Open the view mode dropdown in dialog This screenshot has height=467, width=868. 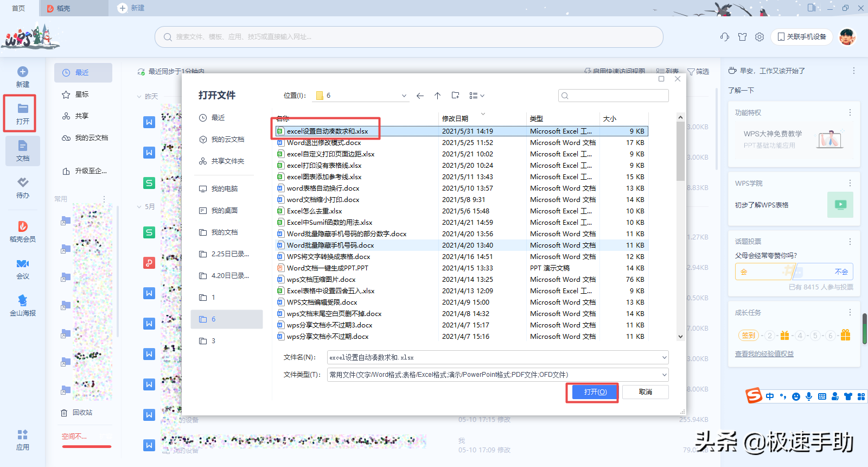click(476, 96)
